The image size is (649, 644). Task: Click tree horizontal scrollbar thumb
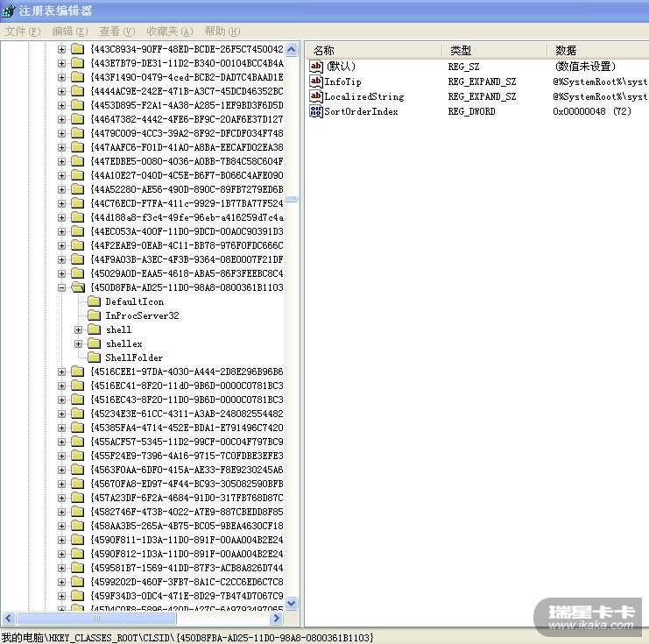96,619
